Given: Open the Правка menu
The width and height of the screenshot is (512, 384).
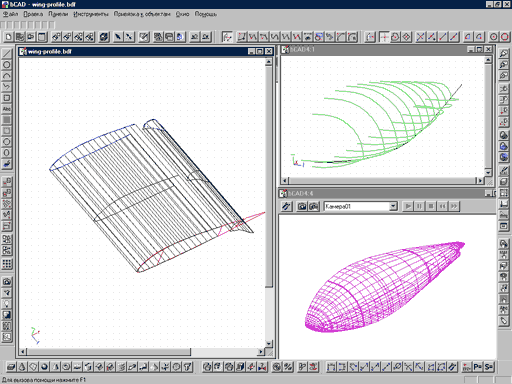Looking at the screenshot, I should pos(33,14).
